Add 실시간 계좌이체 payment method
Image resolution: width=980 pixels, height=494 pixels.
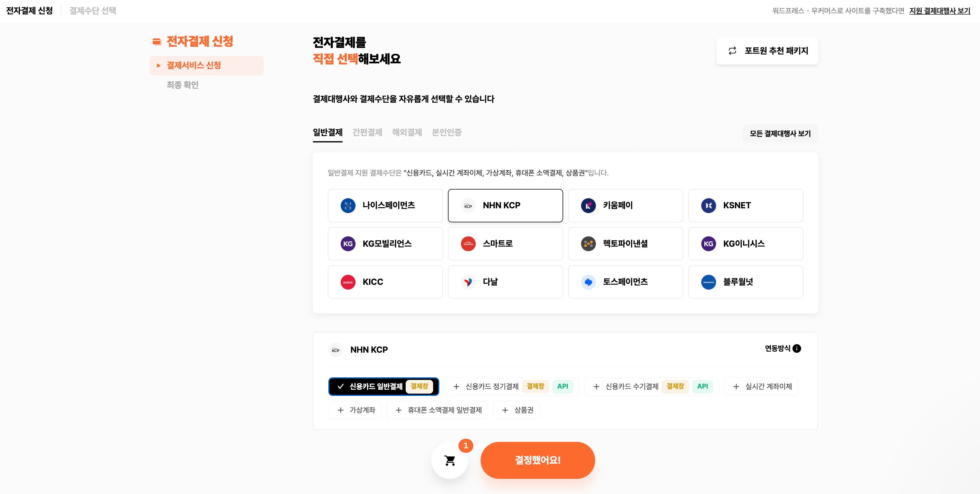761,386
